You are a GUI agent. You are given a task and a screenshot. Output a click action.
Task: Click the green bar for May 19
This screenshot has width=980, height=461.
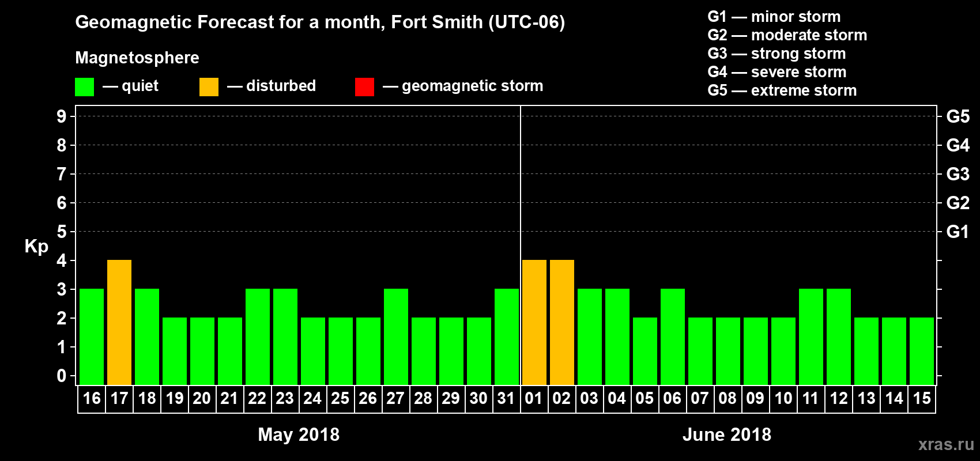click(x=175, y=351)
